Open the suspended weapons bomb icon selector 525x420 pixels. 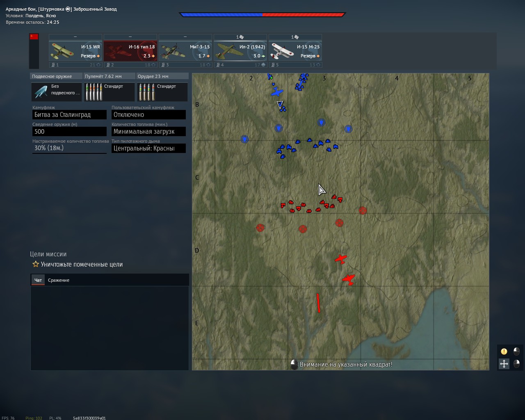[57, 91]
